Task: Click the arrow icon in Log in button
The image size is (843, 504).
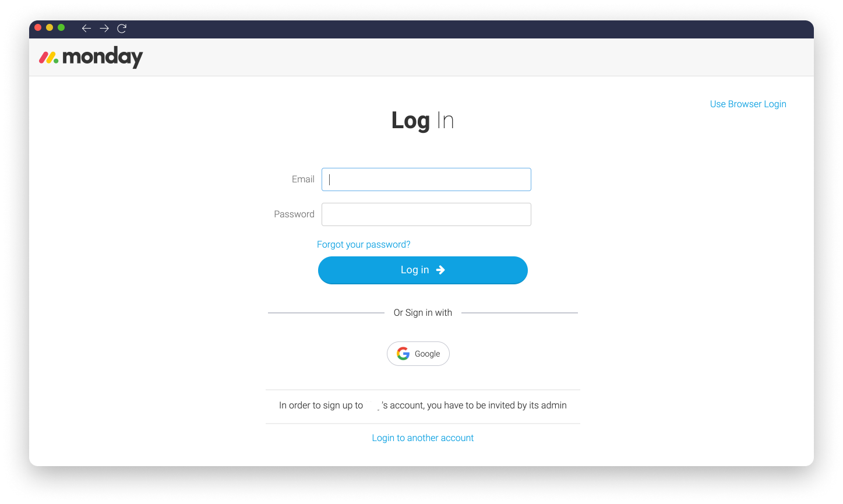Action: [x=440, y=270]
